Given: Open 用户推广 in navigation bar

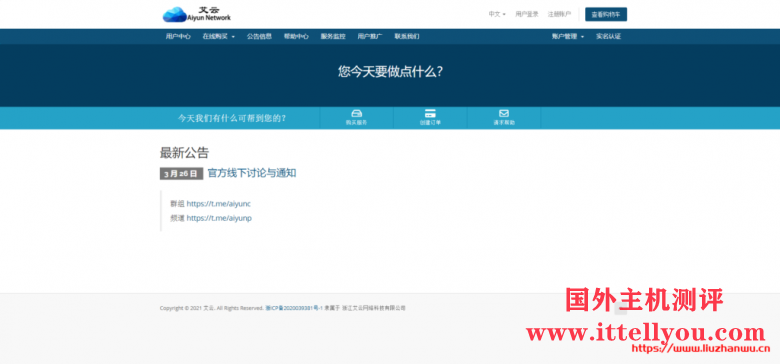Looking at the screenshot, I should [x=370, y=36].
